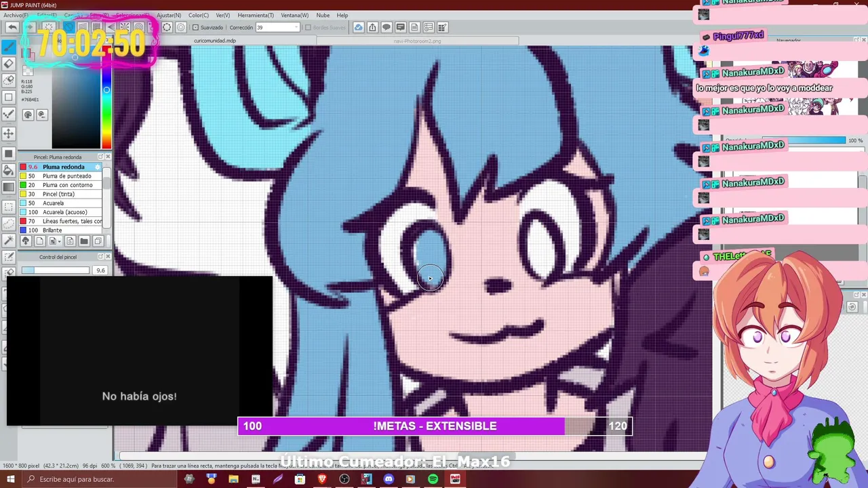Open the Ajustar(N) menu
Viewport: 868px width, 488px height.
(168, 15)
